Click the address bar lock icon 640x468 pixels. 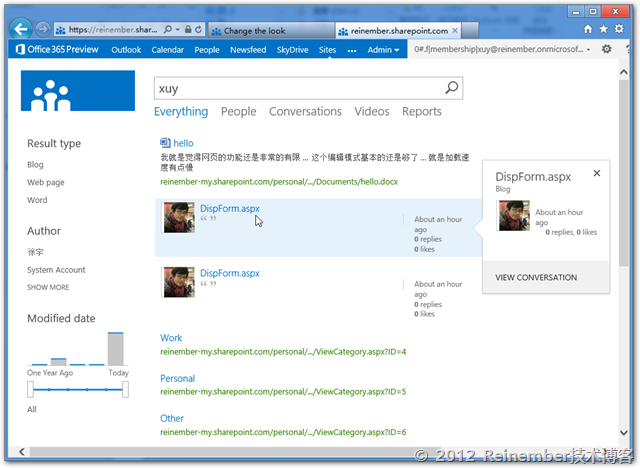click(188, 29)
